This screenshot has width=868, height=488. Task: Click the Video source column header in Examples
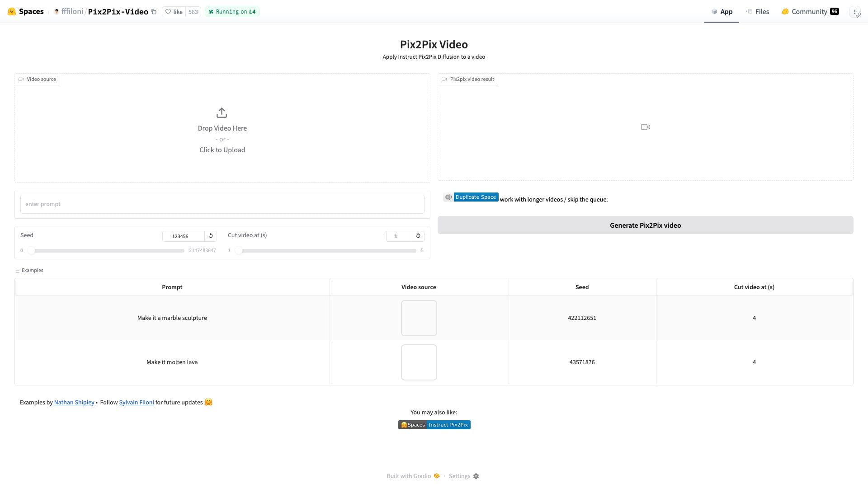point(419,287)
